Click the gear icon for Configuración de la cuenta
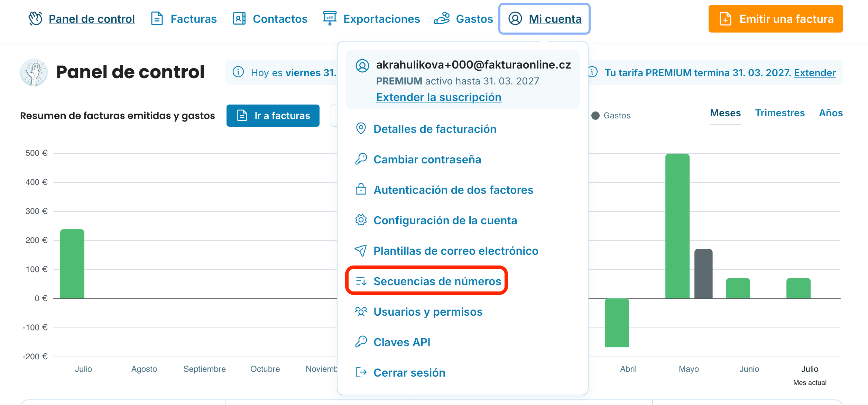 click(x=361, y=220)
